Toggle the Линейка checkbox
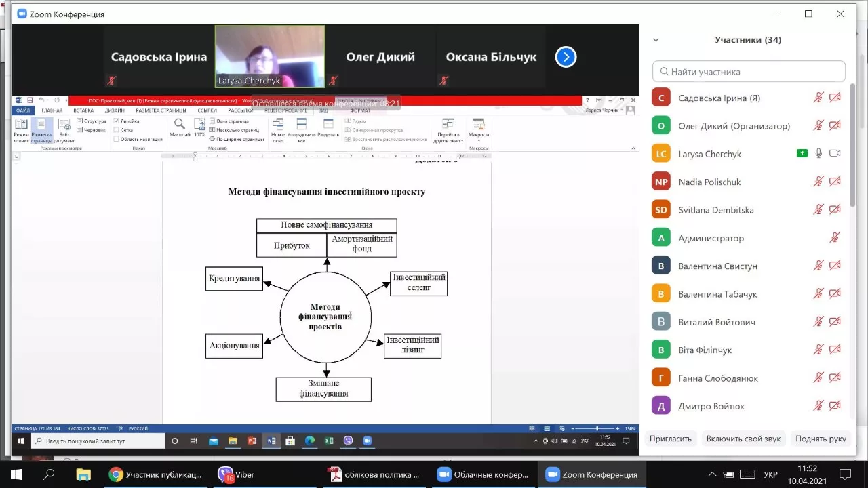 pos(117,121)
